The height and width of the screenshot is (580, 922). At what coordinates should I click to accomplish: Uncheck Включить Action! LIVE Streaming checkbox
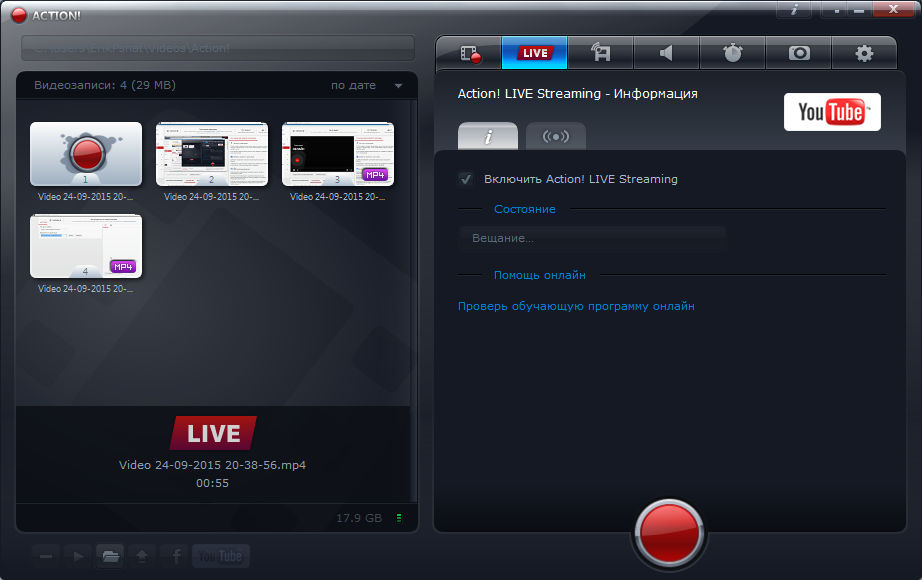465,179
